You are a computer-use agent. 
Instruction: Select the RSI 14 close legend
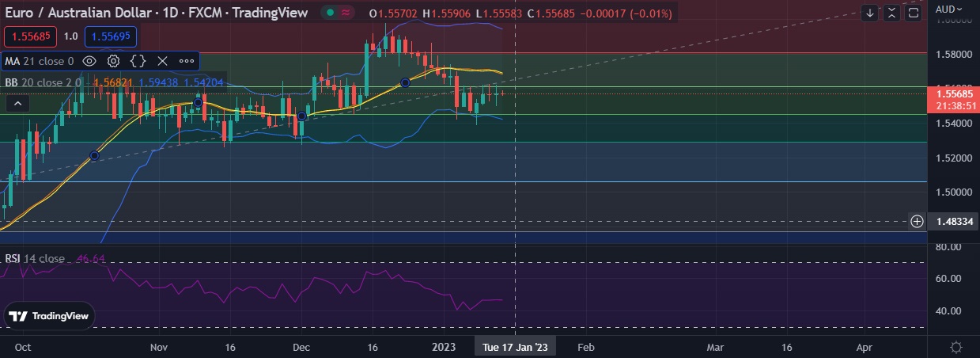coord(35,258)
